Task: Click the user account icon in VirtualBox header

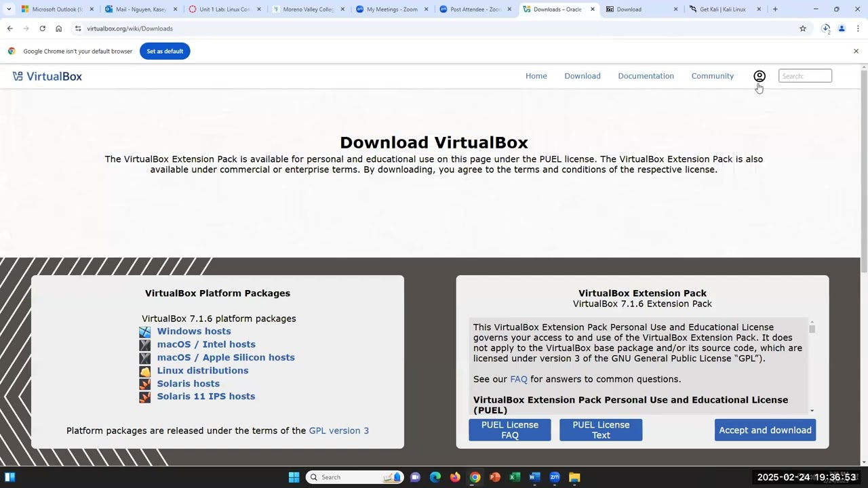Action: (759, 76)
